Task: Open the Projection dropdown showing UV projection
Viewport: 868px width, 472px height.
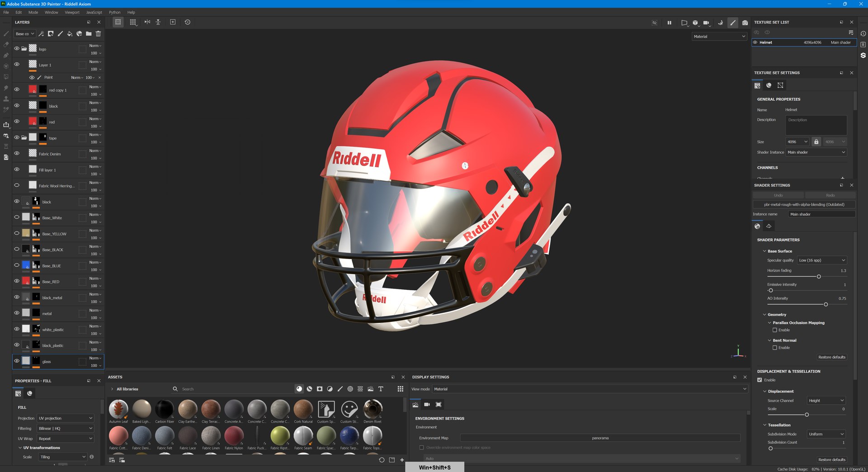Action: click(66, 418)
